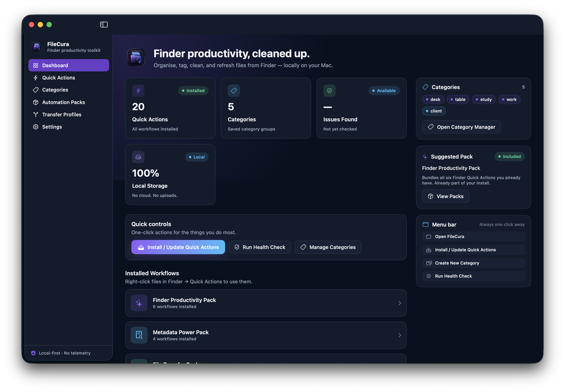Select the client category tag
The width and height of the screenshot is (565, 392).
tap(434, 111)
